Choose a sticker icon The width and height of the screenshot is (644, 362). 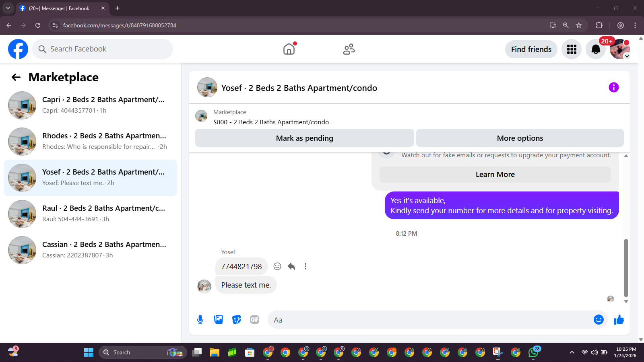click(237, 320)
